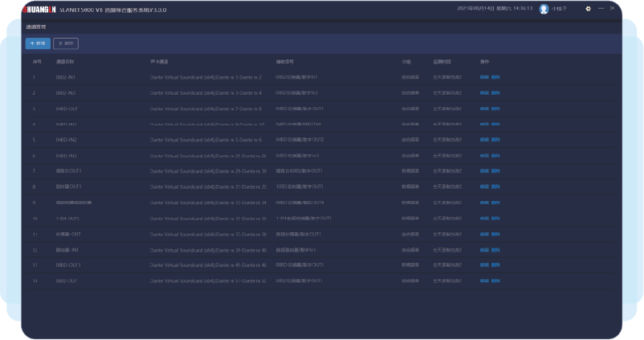Screen dimensions: 644x340
Task: Minimize the SLANET5000 window
Action: (601, 9)
